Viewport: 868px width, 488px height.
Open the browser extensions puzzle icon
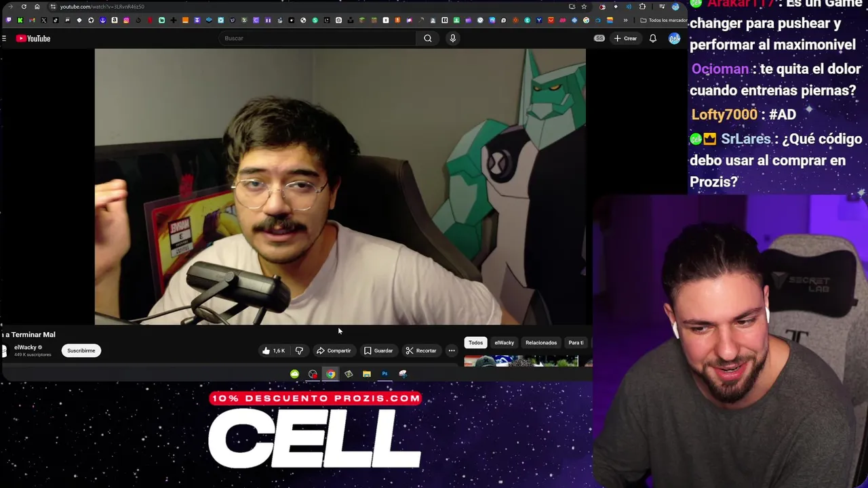(x=642, y=7)
